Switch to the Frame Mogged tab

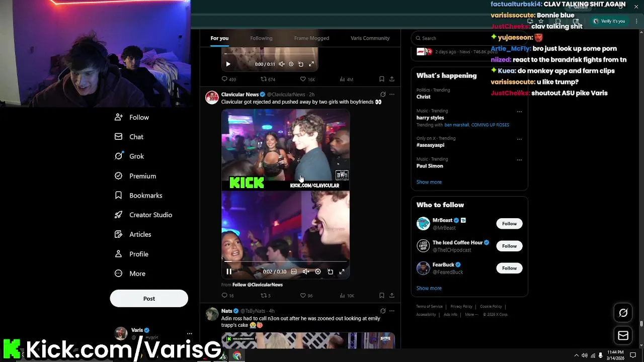point(311,38)
